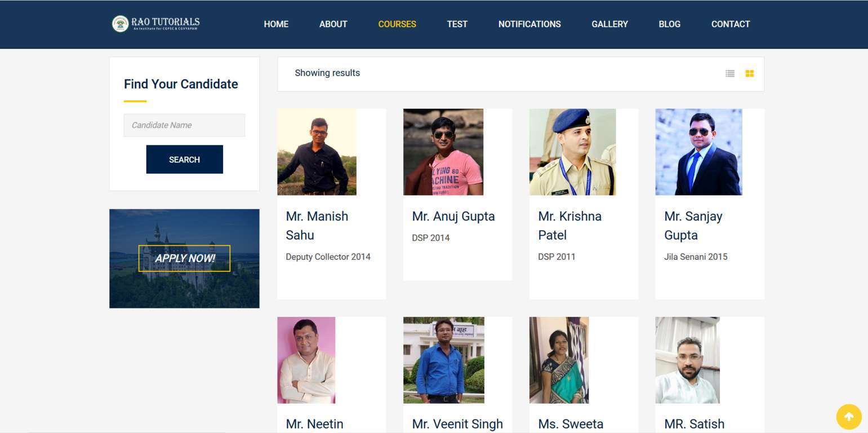Open the Courses menu
The width and height of the screenshot is (868, 433).
(x=397, y=24)
